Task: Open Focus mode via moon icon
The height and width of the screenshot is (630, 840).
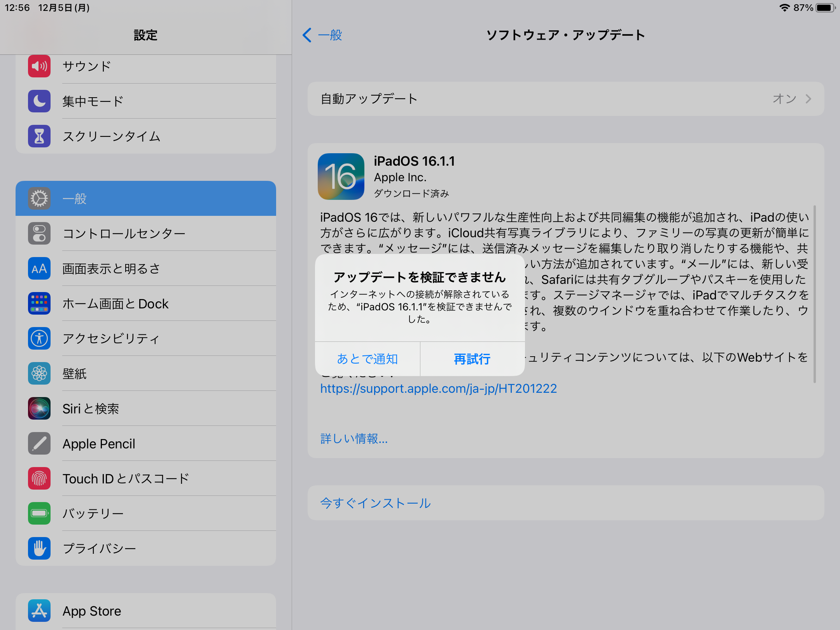Action: 39,101
